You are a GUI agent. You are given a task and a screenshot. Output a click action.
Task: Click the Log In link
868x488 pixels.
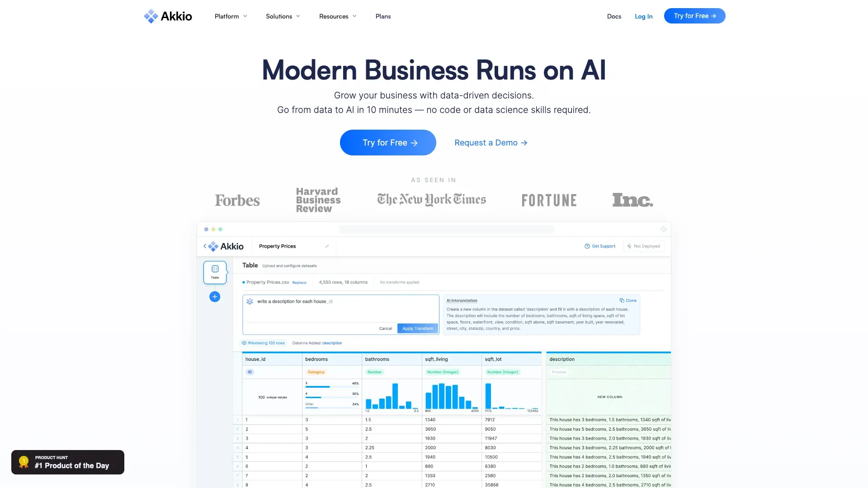tap(643, 16)
